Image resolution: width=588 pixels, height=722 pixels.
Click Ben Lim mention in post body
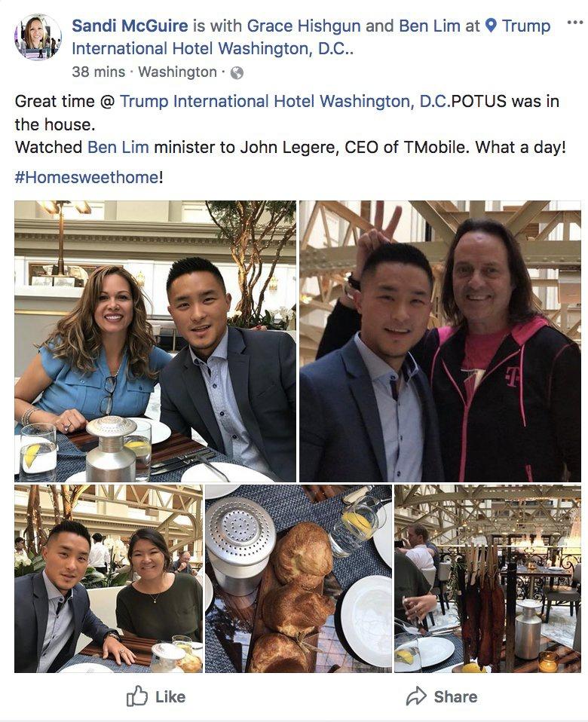point(118,148)
